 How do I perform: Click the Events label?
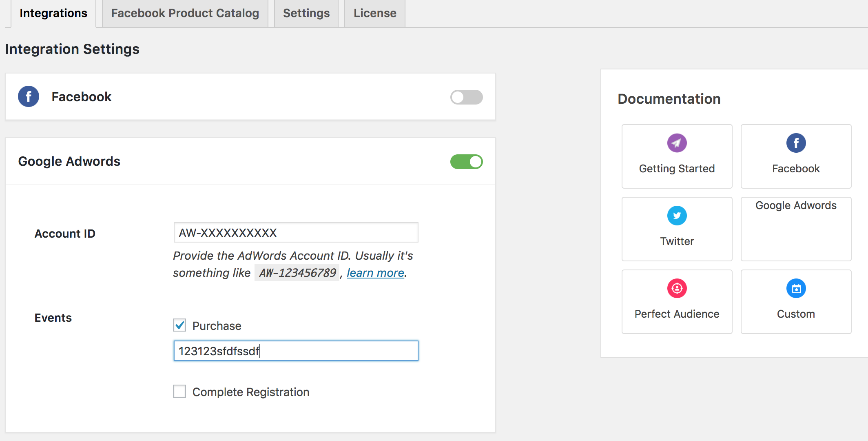tap(53, 318)
